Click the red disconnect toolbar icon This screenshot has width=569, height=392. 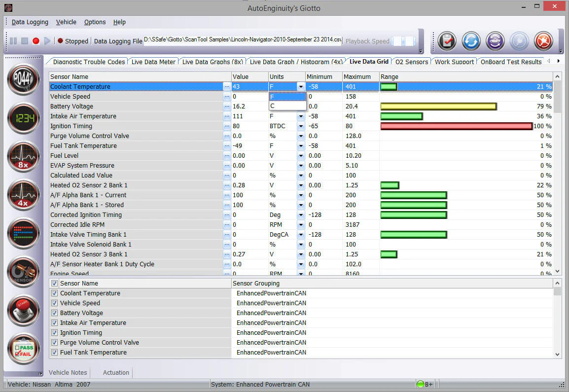(543, 41)
